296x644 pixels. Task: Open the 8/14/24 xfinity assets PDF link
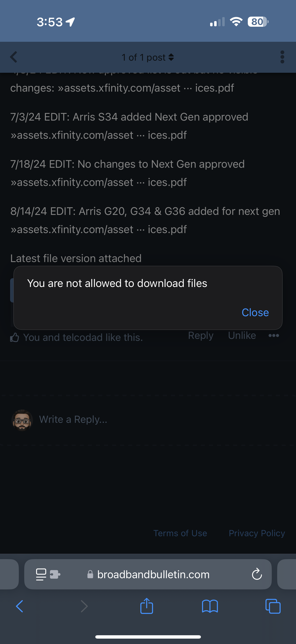click(99, 229)
